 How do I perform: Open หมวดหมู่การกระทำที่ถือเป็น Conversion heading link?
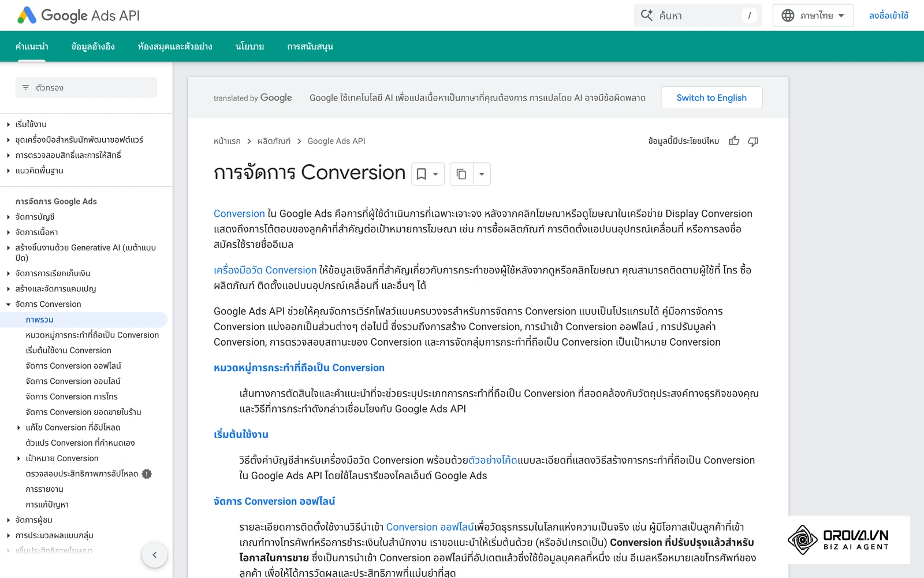click(299, 368)
